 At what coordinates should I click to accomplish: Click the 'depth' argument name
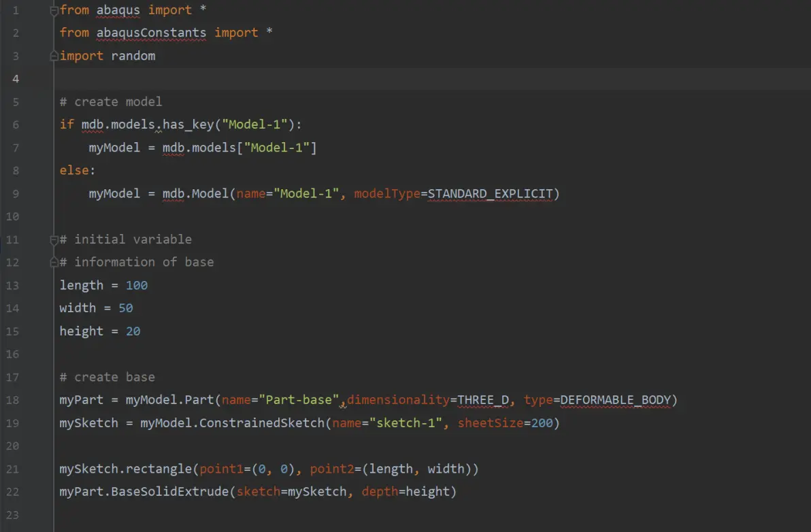point(380,492)
